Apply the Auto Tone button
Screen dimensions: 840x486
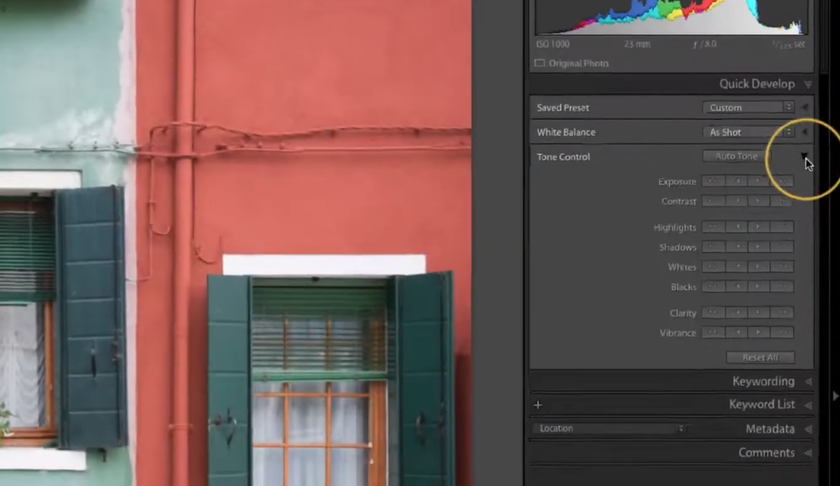[x=737, y=156]
